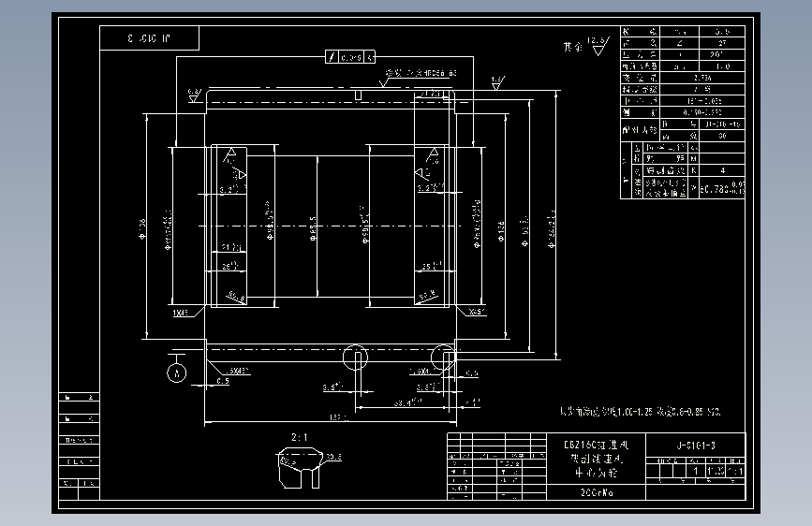The image size is (812, 526).
Task: Click the 20° pressure angle table cell
Action: [x=722, y=54]
